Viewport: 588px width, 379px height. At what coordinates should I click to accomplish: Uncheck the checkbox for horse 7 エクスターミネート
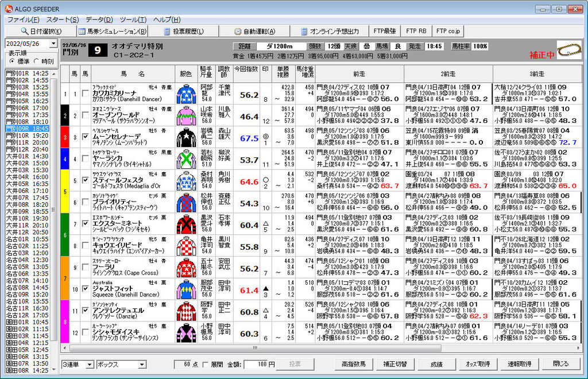click(86, 224)
